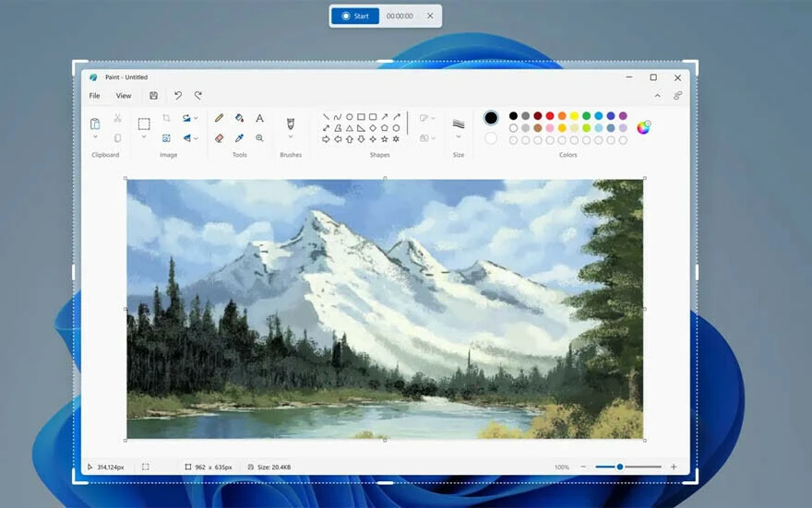The height and width of the screenshot is (508, 812).
Task: Choose the brown palette color
Action: pyautogui.click(x=538, y=128)
